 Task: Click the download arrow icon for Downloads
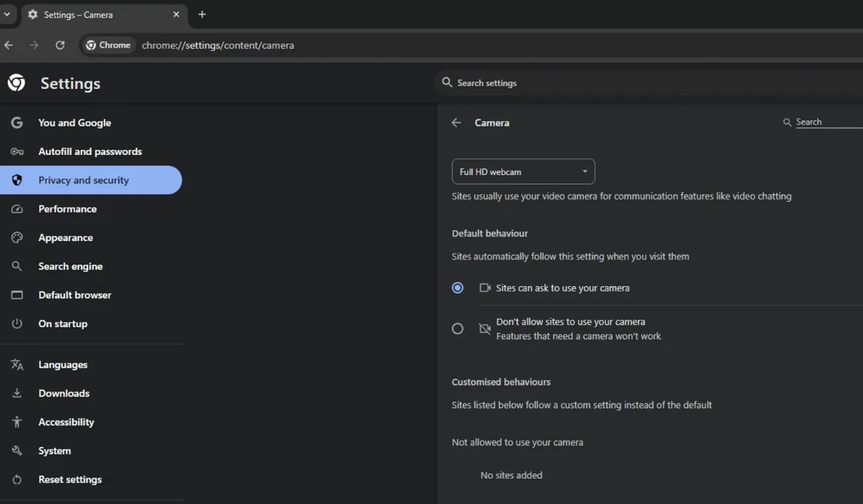coord(17,393)
